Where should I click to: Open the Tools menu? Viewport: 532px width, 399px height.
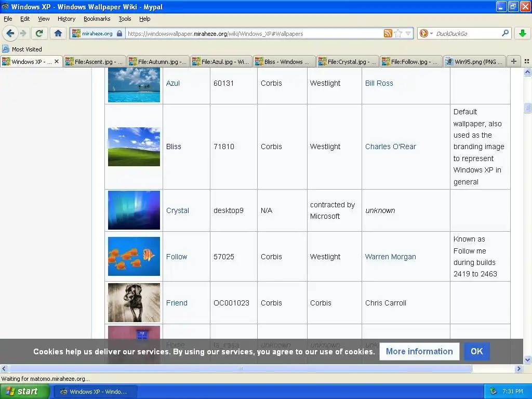(x=125, y=19)
